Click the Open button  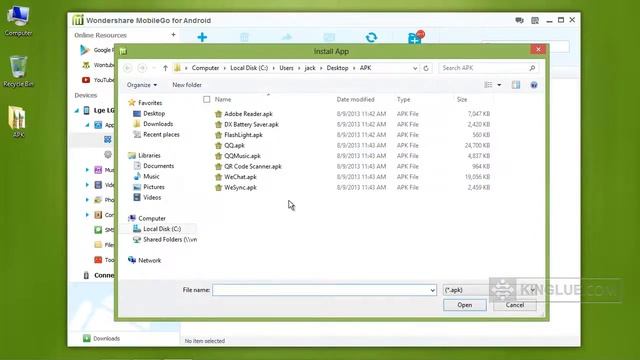click(x=465, y=305)
